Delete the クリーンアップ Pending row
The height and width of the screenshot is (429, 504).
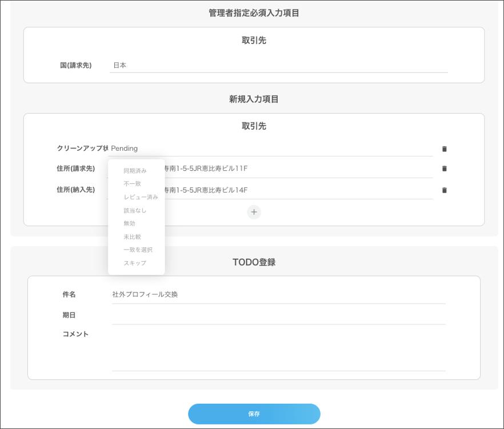[x=444, y=149]
